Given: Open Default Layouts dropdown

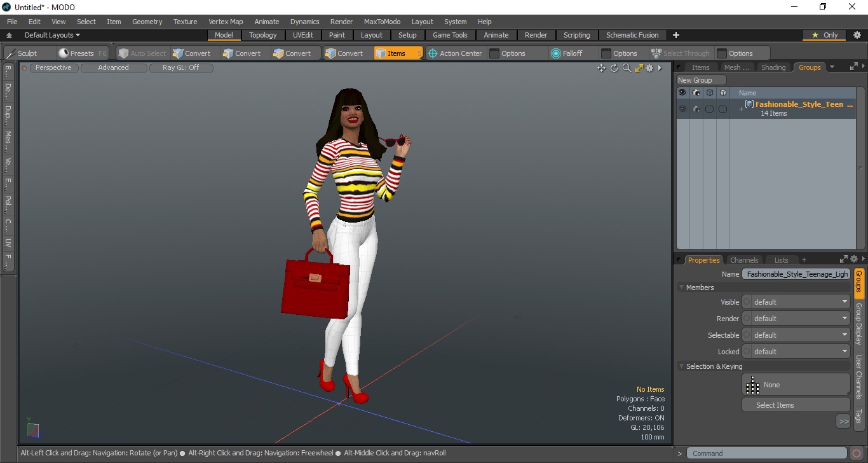Looking at the screenshot, I should pos(52,35).
